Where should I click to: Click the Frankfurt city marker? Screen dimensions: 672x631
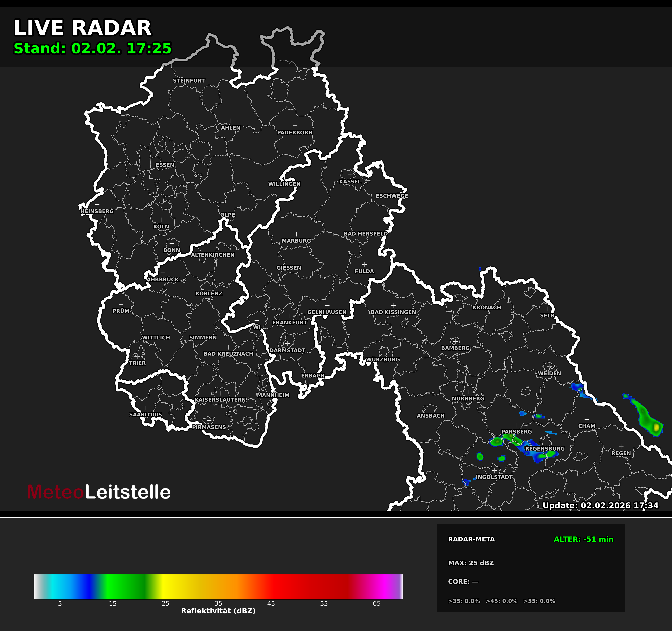290,316
